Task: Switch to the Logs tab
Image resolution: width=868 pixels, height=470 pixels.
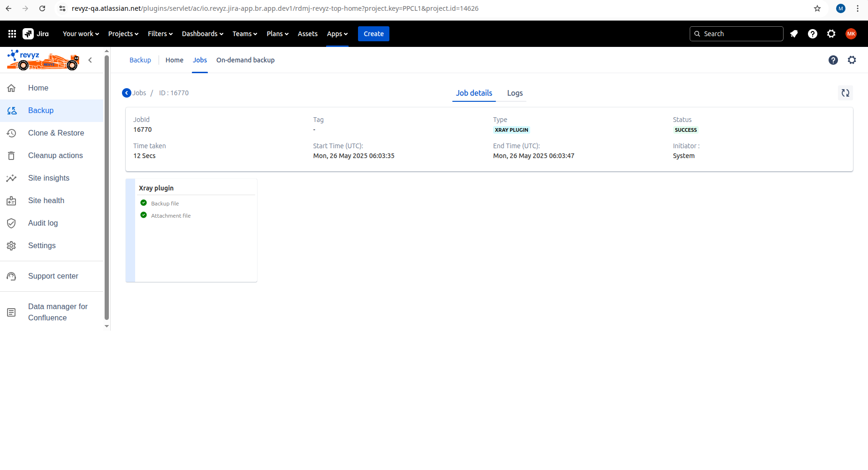Action: (x=515, y=93)
